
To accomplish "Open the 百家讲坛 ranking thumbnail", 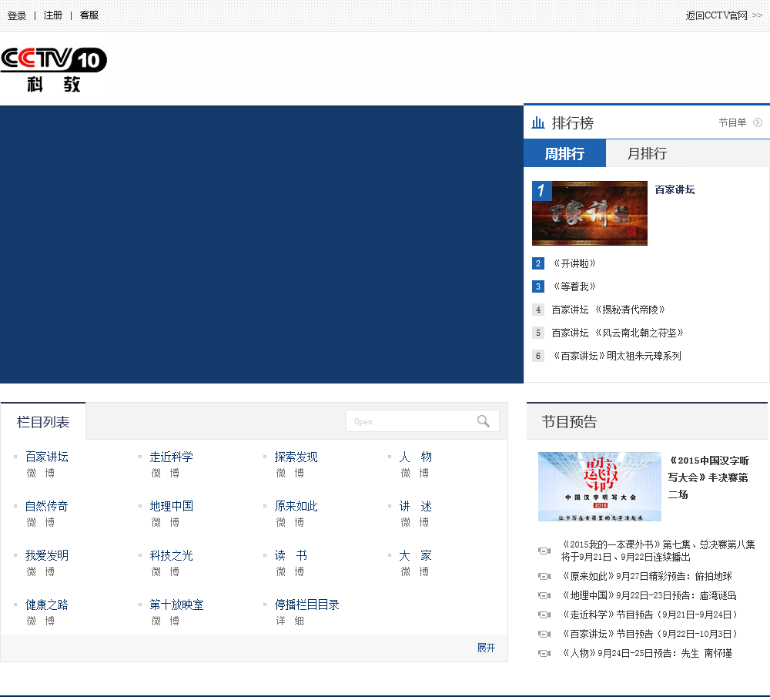I will pos(590,213).
